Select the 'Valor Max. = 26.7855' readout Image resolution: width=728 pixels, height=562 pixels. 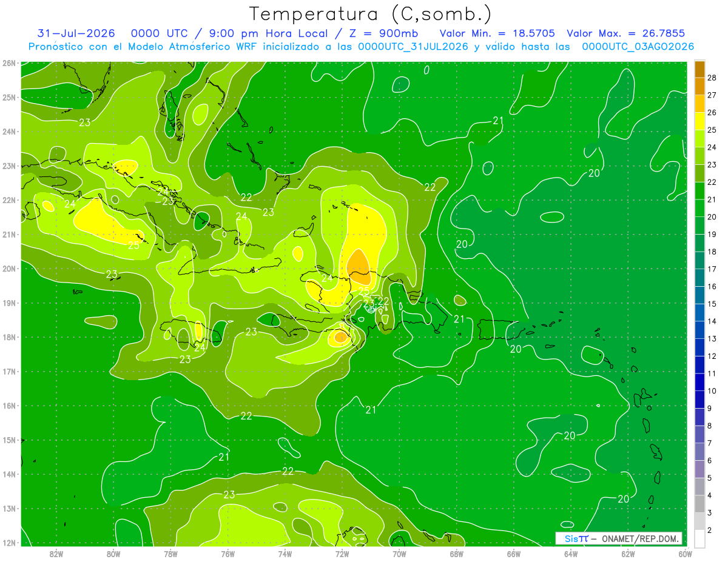[x=627, y=33]
